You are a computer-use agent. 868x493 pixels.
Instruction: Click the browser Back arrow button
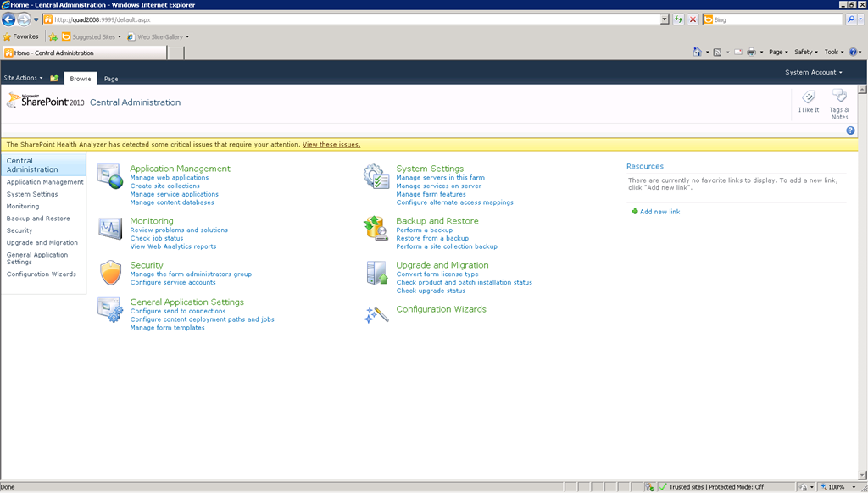pyautogui.click(x=8, y=20)
